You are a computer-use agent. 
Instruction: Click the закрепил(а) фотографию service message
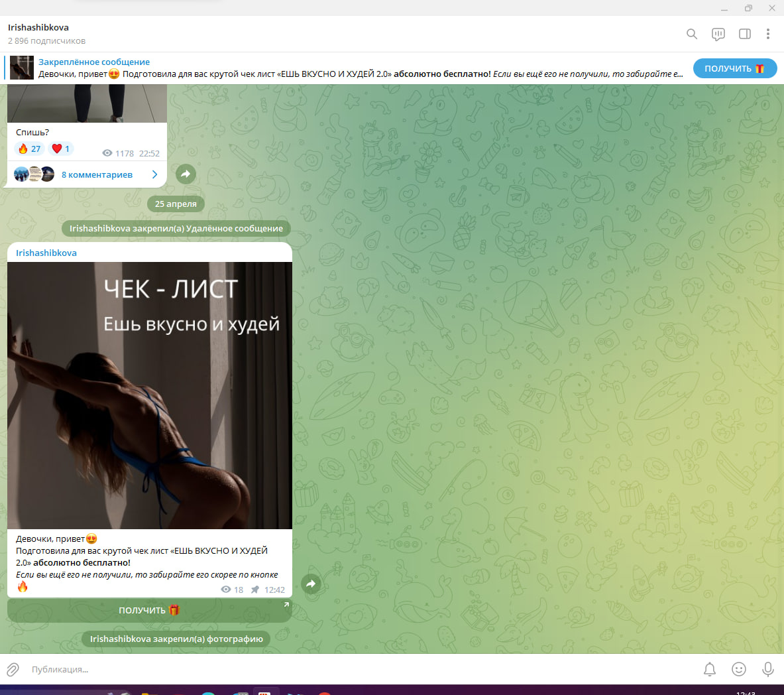tap(176, 639)
